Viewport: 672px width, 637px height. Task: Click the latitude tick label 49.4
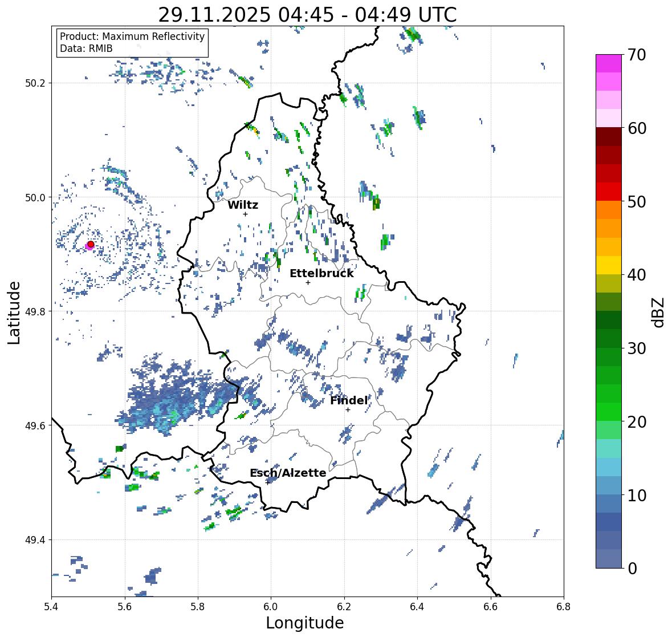click(x=35, y=540)
